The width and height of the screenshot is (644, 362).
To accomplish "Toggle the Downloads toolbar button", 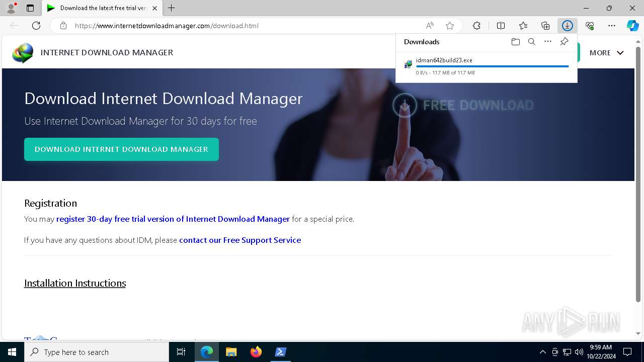I will coord(568,26).
